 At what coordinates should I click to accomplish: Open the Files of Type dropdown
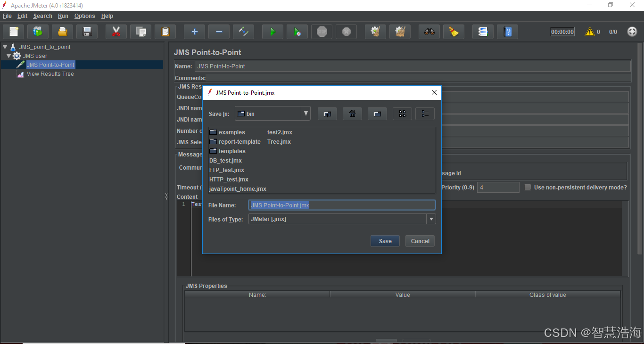(431, 219)
